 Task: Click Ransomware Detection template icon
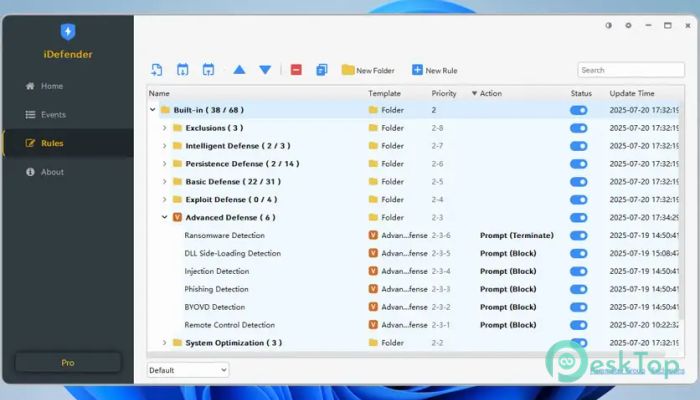373,235
